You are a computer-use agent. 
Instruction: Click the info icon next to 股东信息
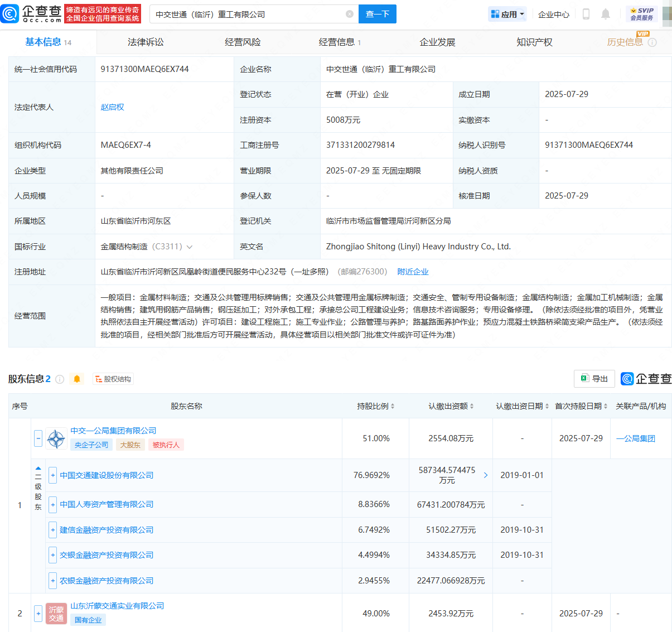click(x=60, y=379)
